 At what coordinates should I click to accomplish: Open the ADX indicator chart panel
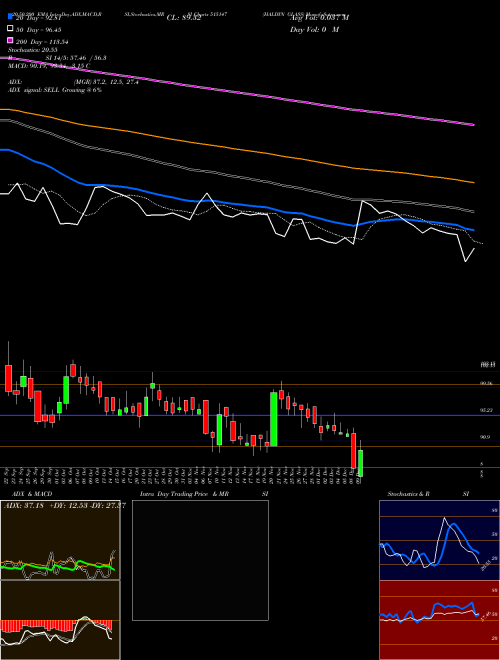[60, 540]
